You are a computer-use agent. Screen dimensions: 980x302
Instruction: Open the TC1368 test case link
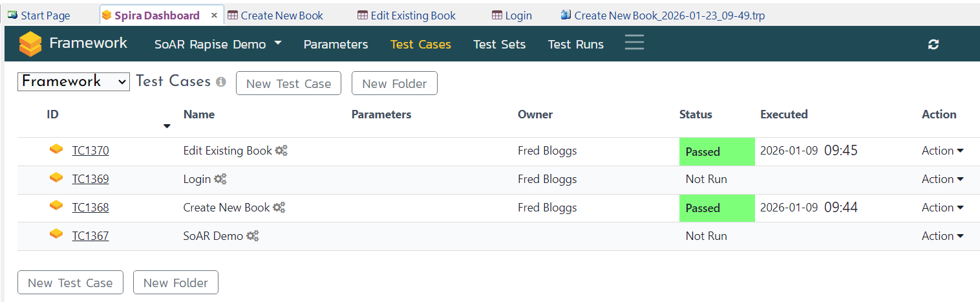[91, 208]
